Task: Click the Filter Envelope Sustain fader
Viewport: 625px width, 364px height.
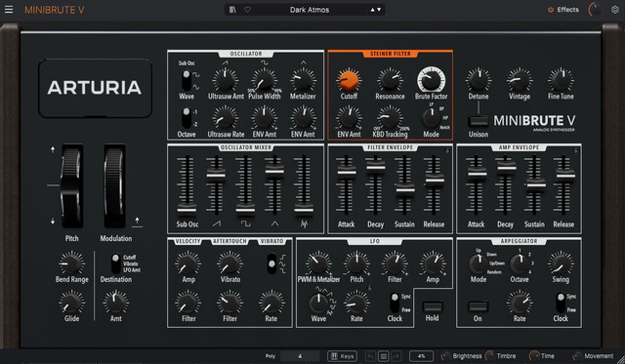Action: (x=405, y=189)
